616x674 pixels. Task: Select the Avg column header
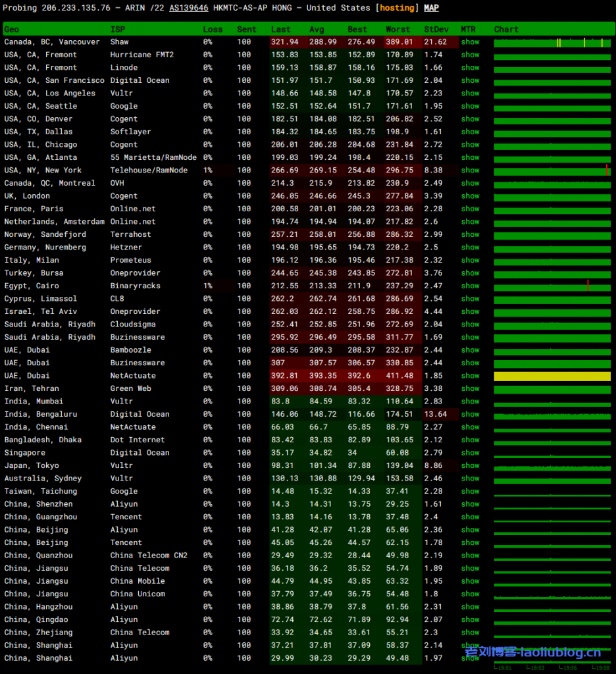317,30
